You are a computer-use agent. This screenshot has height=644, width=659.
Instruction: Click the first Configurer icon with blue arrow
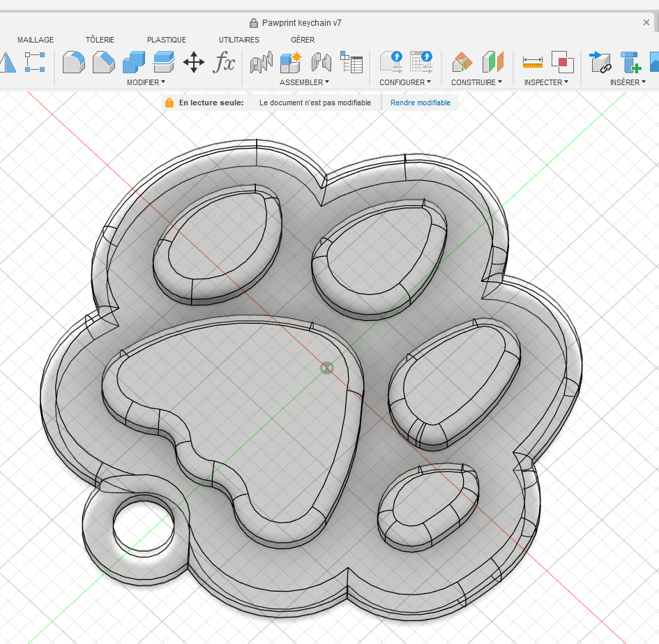pyautogui.click(x=391, y=62)
